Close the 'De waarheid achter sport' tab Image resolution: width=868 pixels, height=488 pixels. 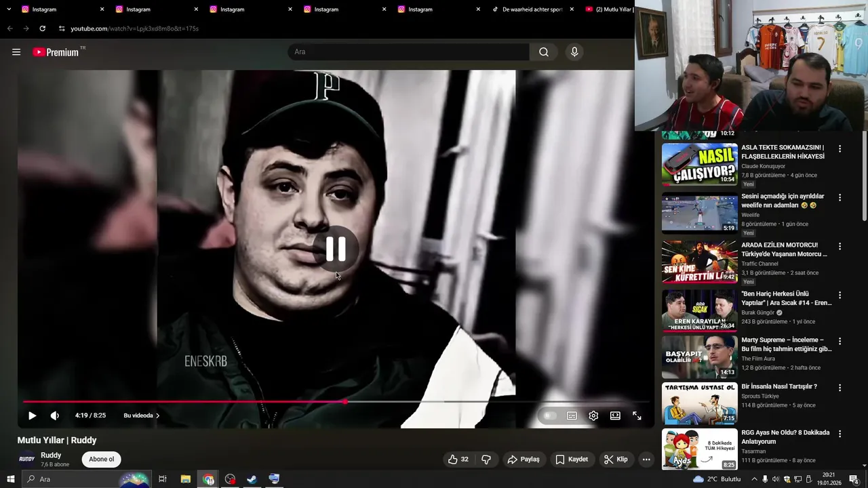coord(572,9)
